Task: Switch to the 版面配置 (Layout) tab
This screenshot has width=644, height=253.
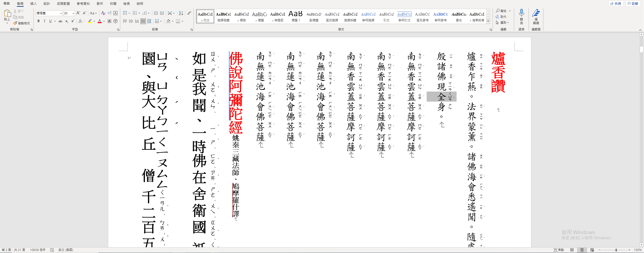Action: pos(63,4)
